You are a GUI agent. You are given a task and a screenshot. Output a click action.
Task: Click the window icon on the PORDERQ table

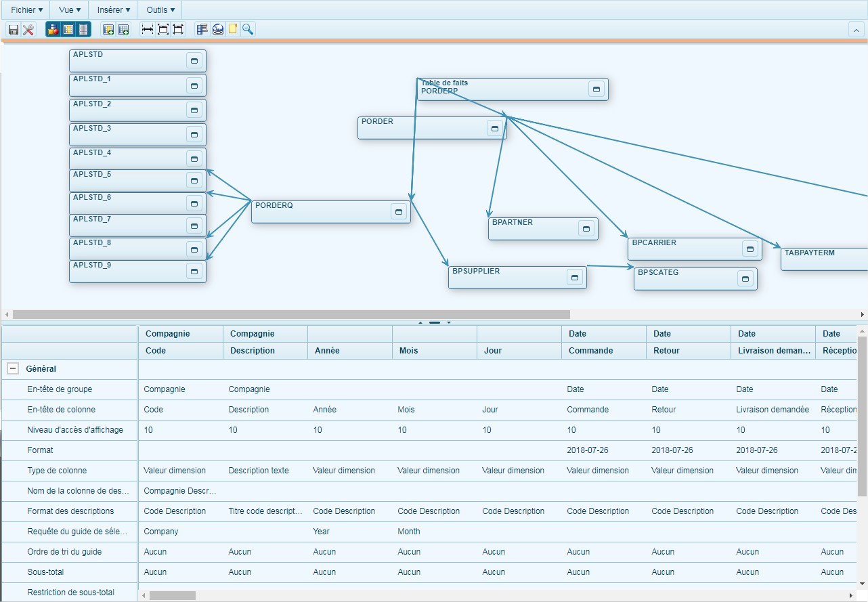click(x=399, y=212)
